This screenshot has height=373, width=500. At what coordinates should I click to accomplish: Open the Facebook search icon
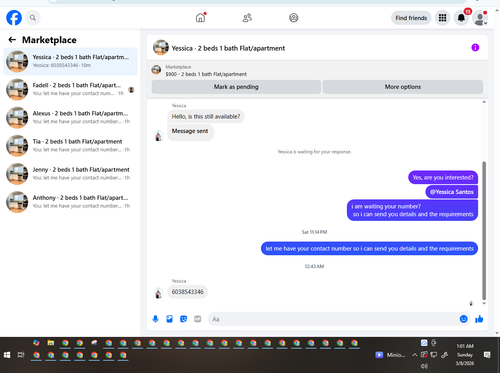coord(33,18)
